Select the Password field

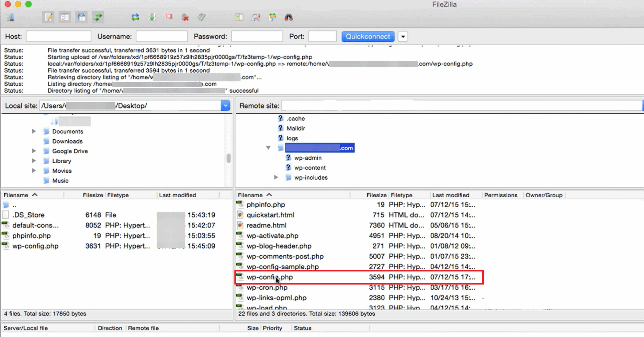(x=257, y=37)
